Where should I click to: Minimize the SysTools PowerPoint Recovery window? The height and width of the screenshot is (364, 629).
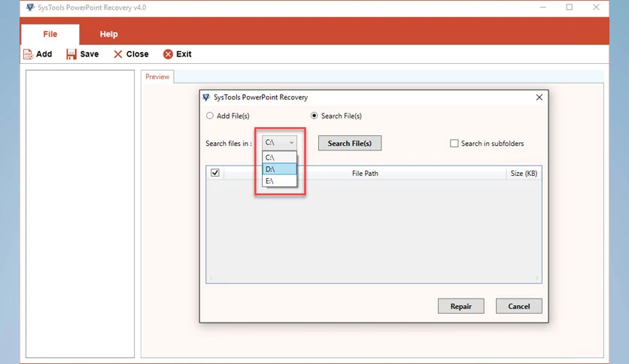point(542,8)
